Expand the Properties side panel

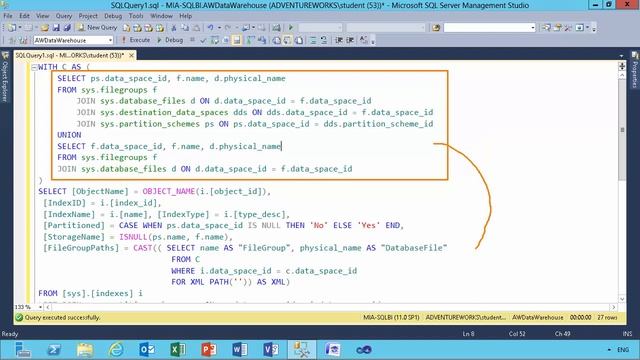(x=635, y=69)
